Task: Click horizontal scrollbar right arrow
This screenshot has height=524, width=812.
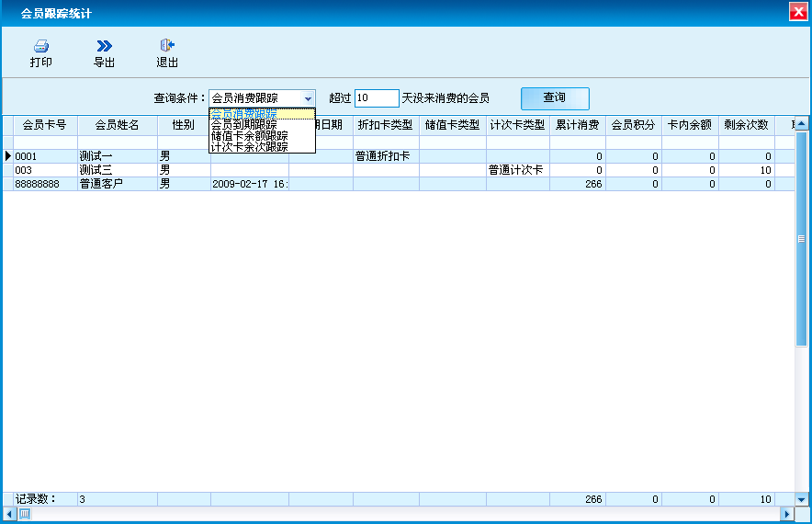Action: [x=787, y=514]
